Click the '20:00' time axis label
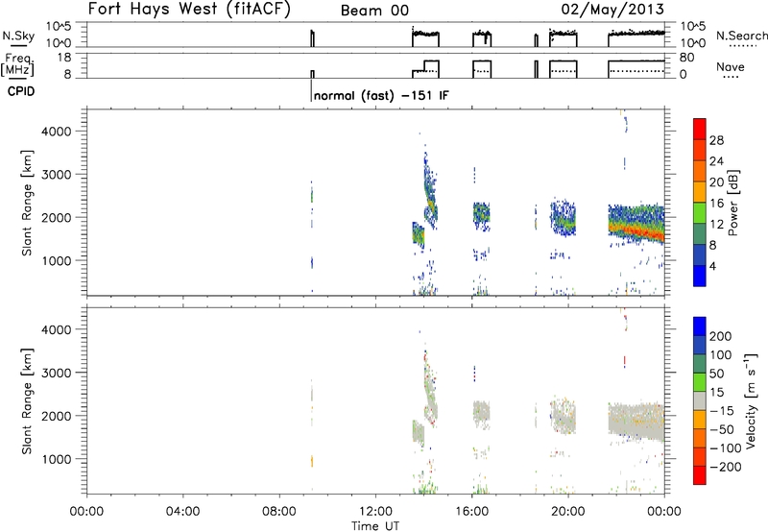This screenshot has height=532, width=768. click(568, 512)
